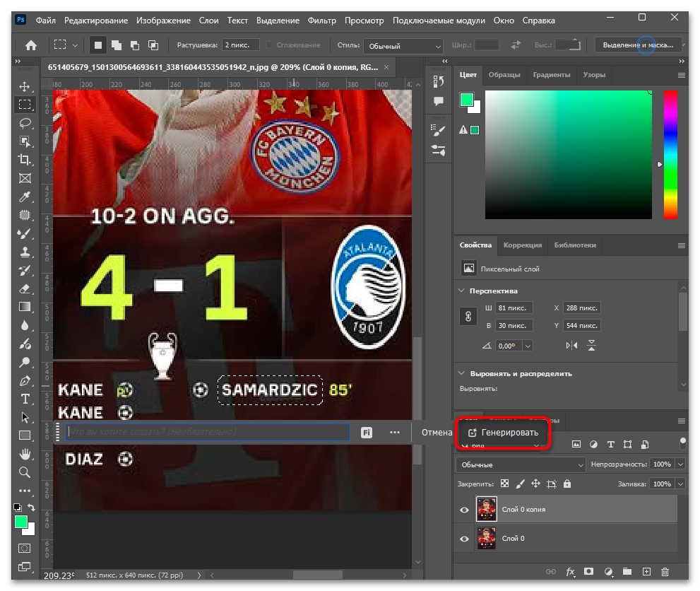Viewport: 700px width, 591px height.
Task: Select the Zoom tool
Action: (x=25, y=472)
